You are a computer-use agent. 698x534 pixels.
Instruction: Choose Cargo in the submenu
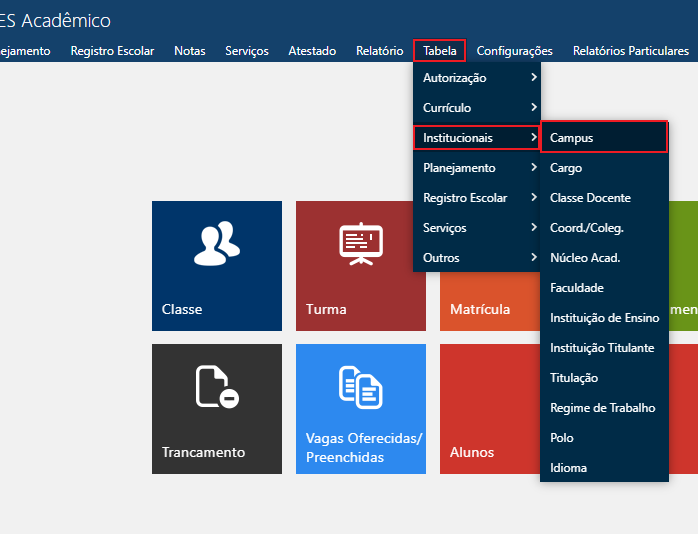[x=566, y=168]
